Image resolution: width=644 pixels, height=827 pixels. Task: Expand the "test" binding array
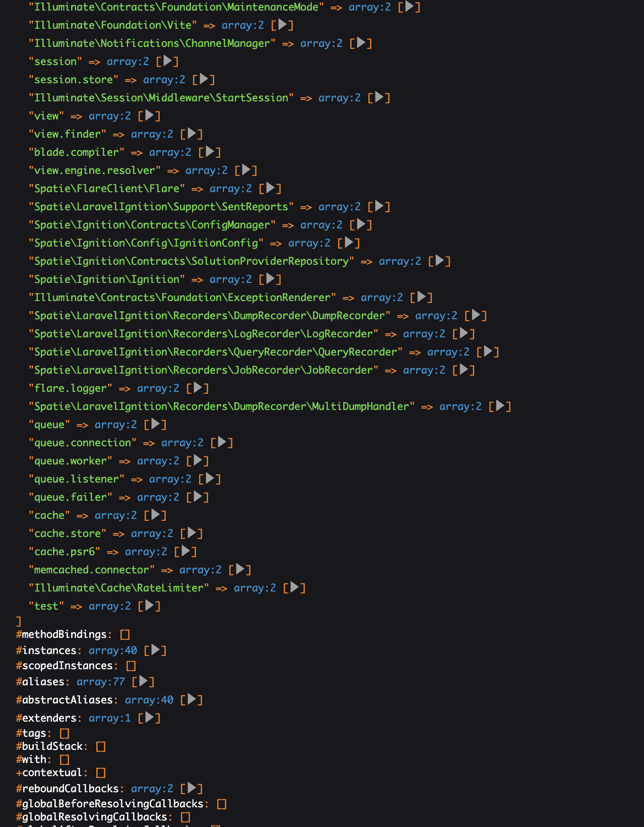point(150,606)
